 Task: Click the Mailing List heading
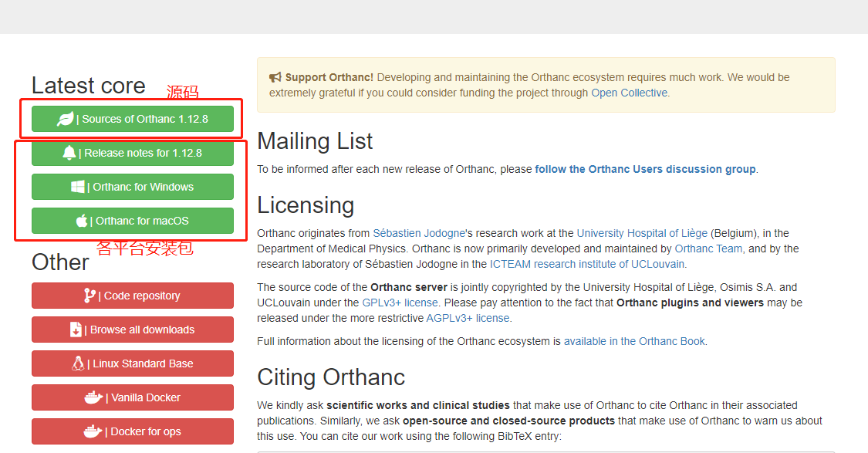(x=315, y=141)
